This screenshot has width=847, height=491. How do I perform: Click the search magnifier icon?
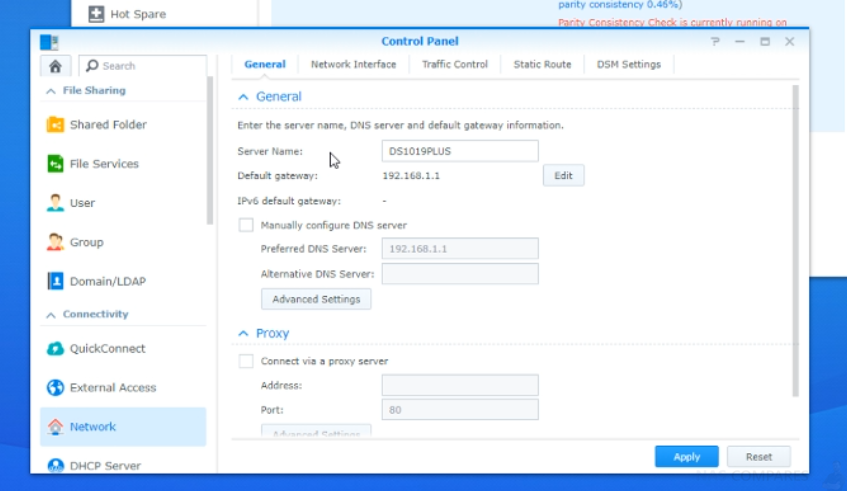click(92, 65)
